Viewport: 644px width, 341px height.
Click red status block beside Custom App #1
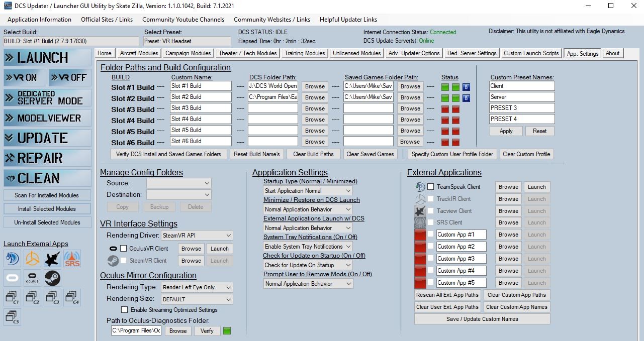point(420,235)
